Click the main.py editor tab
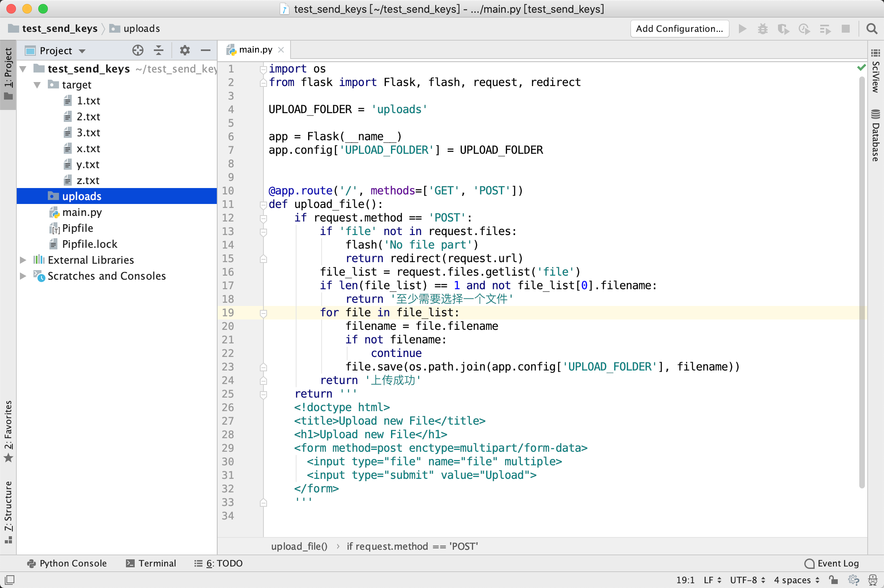The image size is (884, 588). 255,50
